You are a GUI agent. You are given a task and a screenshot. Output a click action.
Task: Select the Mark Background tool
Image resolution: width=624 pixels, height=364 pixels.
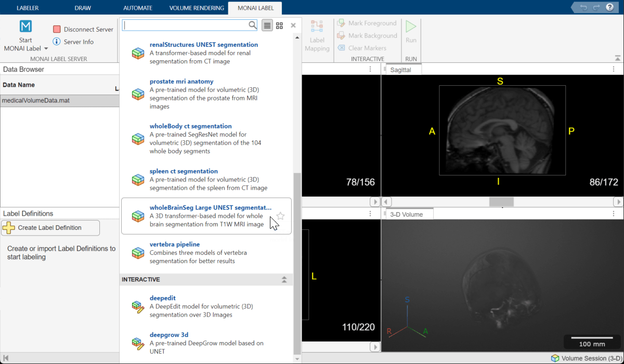[x=368, y=35]
